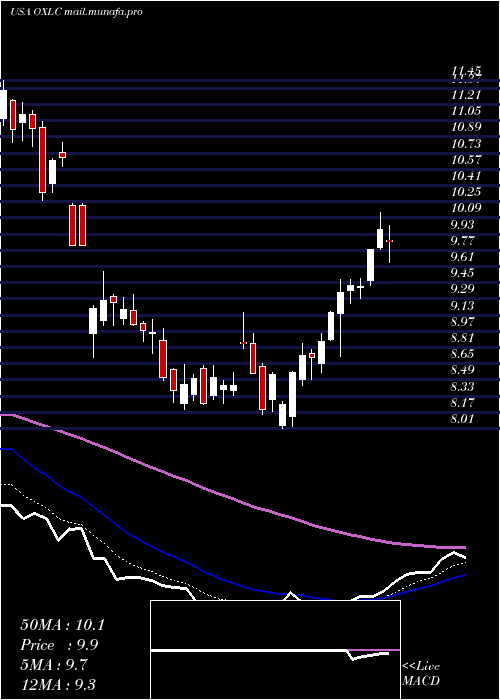The image size is (500, 700).
Task: Click the '<<Live MACD' label
Action: pyautogui.click(x=421, y=674)
